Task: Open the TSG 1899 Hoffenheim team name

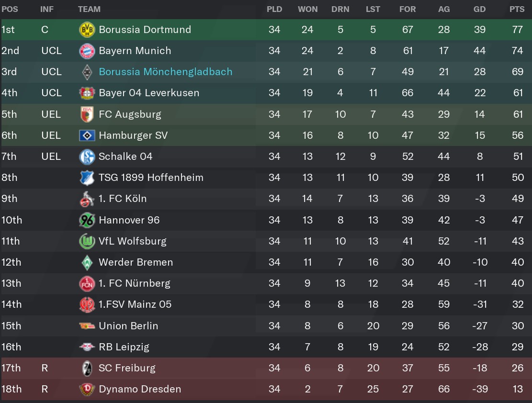Action: [151, 178]
